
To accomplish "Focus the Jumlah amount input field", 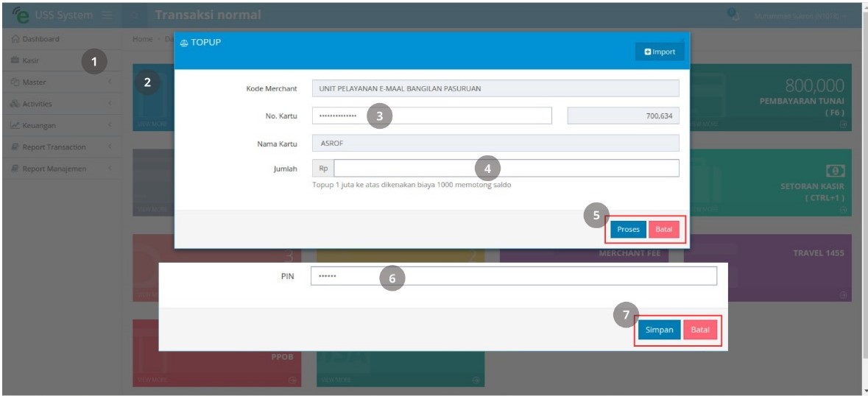I will (x=506, y=168).
